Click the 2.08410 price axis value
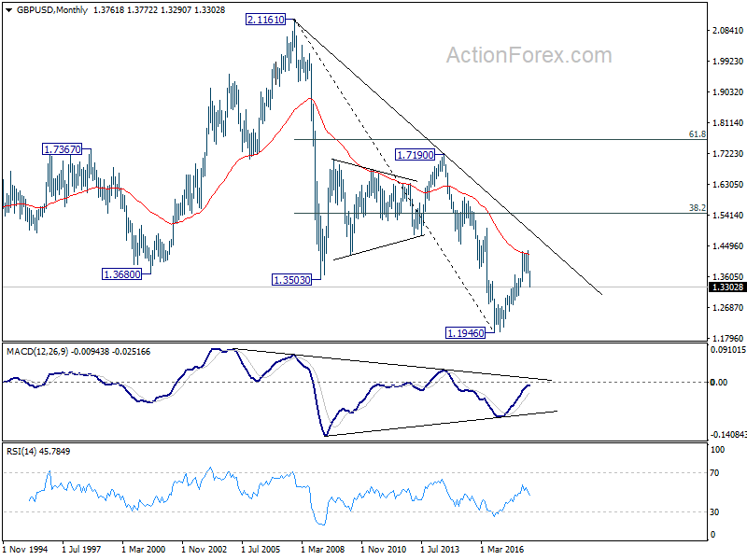 tap(727, 31)
